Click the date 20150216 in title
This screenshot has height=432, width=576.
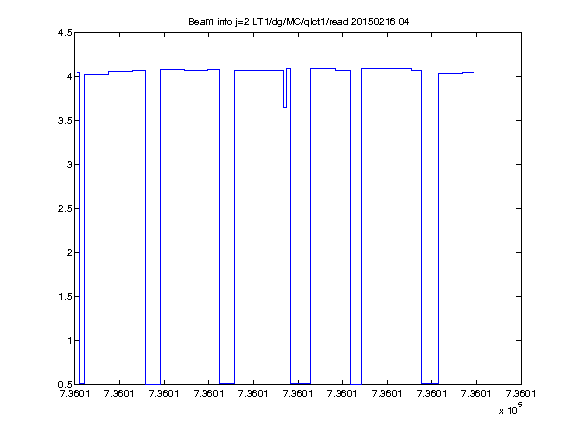pyautogui.click(x=373, y=22)
